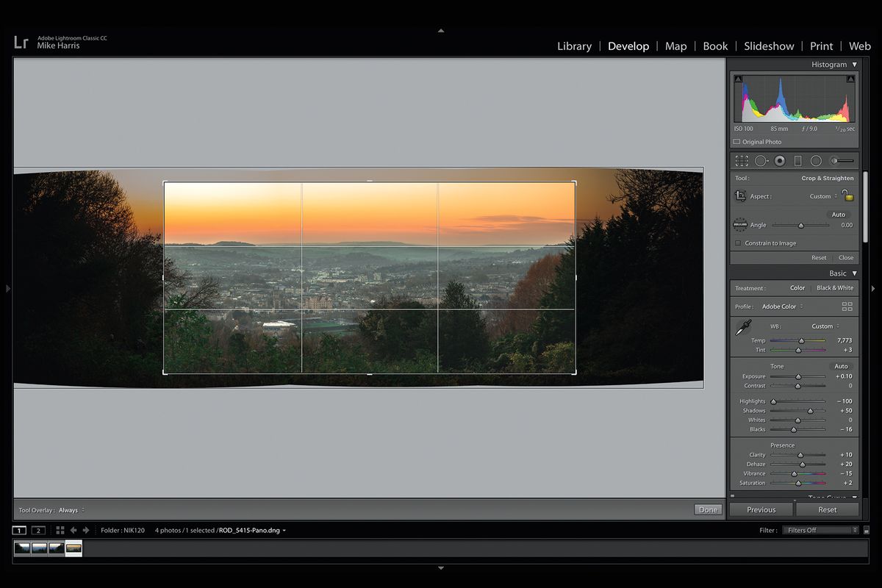The width and height of the screenshot is (882, 588).
Task: Open the Tool Overlay Always dropdown
Action: pyautogui.click(x=70, y=509)
